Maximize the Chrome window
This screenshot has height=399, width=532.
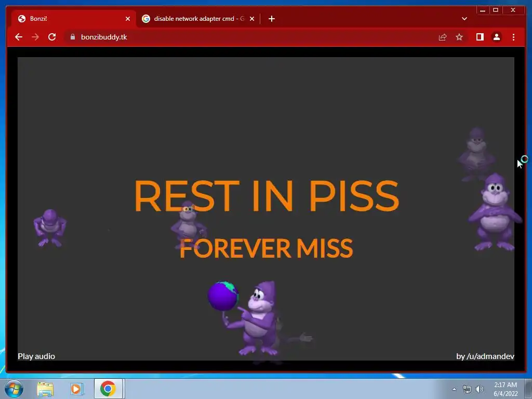[495, 10]
